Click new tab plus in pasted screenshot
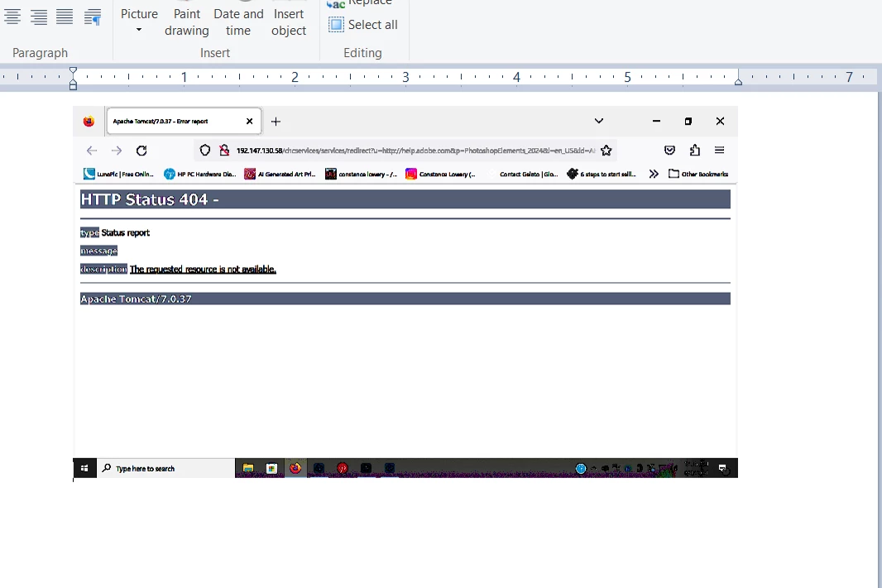The image size is (882, 588). coord(276,122)
